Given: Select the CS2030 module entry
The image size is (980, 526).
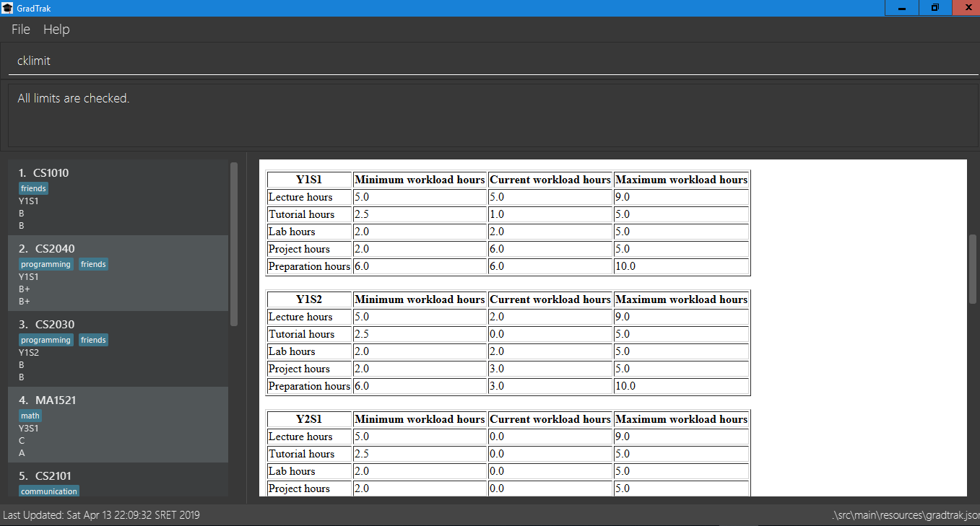Looking at the screenshot, I should [x=118, y=349].
